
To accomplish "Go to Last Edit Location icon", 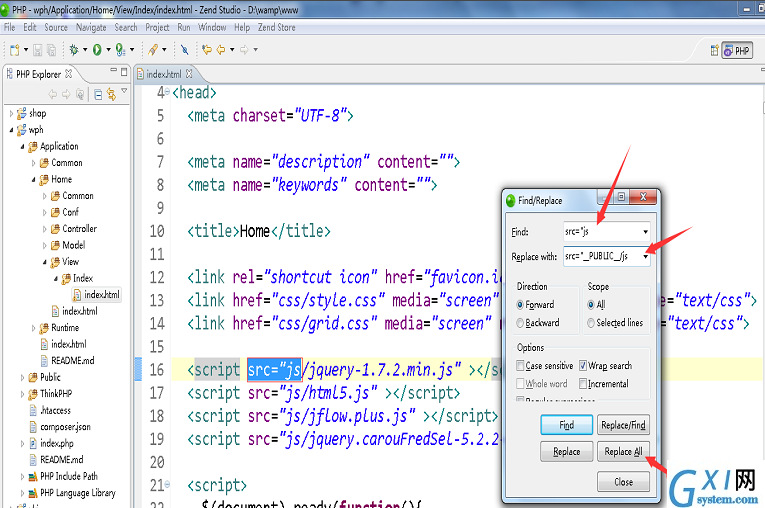I will click(x=207, y=50).
